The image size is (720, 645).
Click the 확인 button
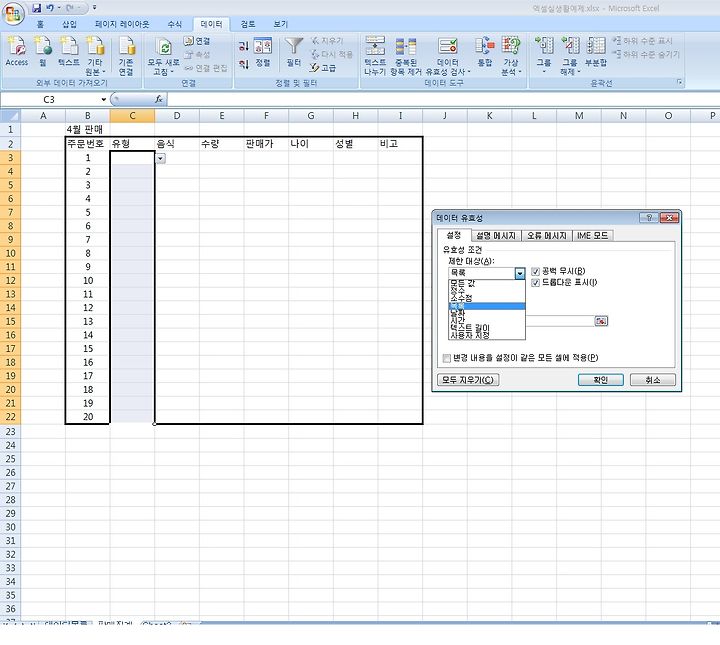(x=601, y=380)
